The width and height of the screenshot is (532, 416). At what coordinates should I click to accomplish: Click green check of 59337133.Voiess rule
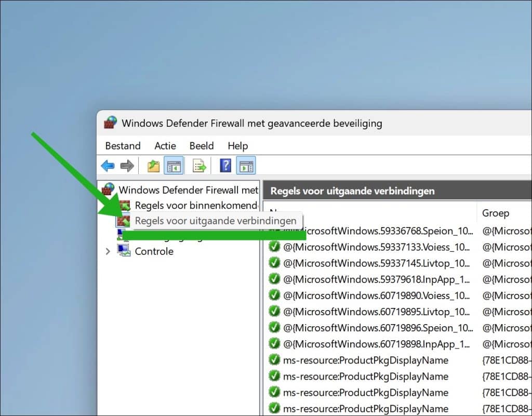(x=274, y=247)
